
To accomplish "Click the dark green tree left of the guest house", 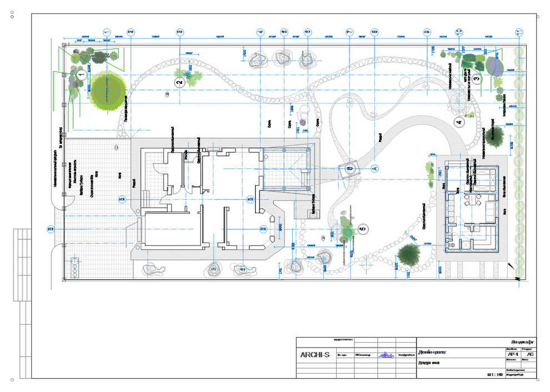I will tap(408, 254).
